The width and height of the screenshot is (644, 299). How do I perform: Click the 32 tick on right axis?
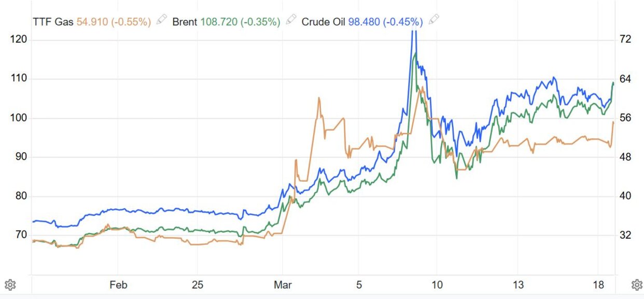pyautogui.click(x=625, y=235)
